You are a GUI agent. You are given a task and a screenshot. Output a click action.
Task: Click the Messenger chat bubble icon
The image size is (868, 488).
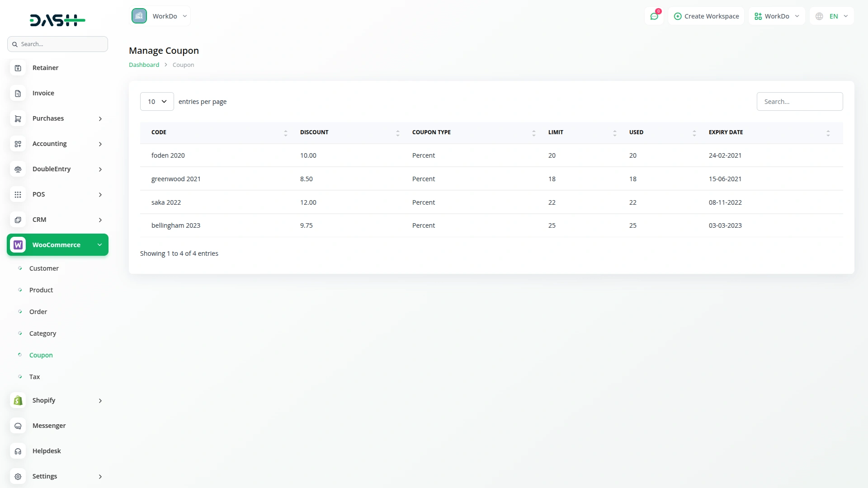point(18,426)
